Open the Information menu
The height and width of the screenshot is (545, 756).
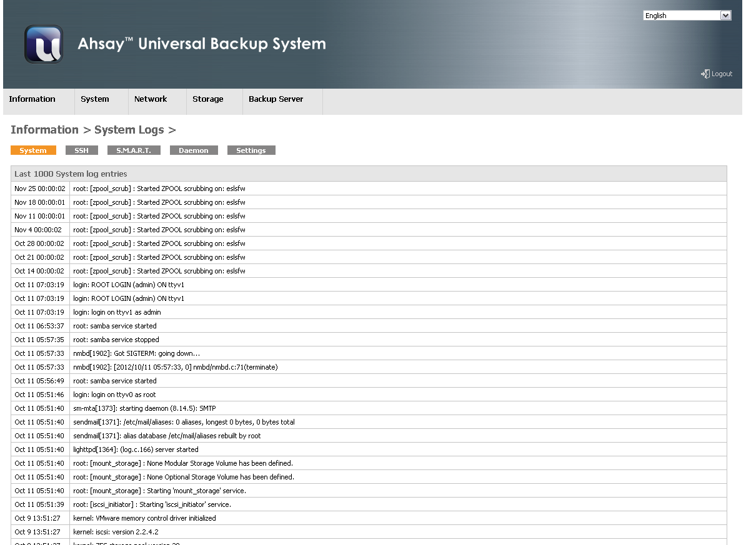click(x=32, y=99)
